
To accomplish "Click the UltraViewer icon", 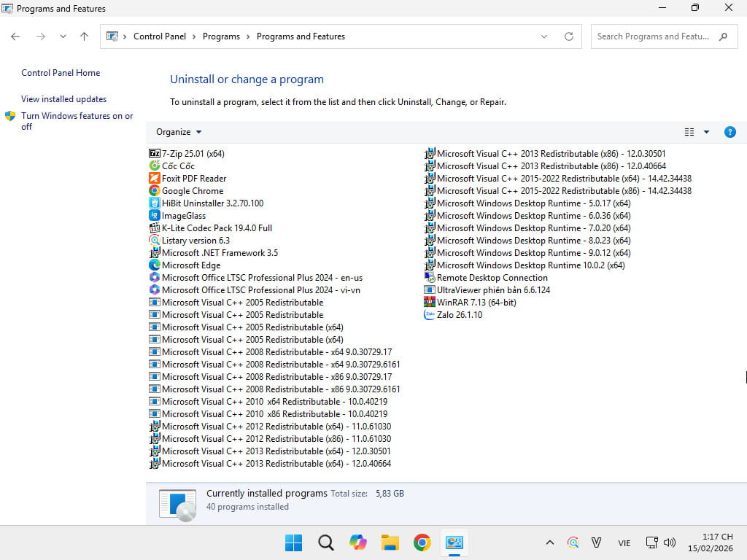I will pyautogui.click(x=429, y=289).
